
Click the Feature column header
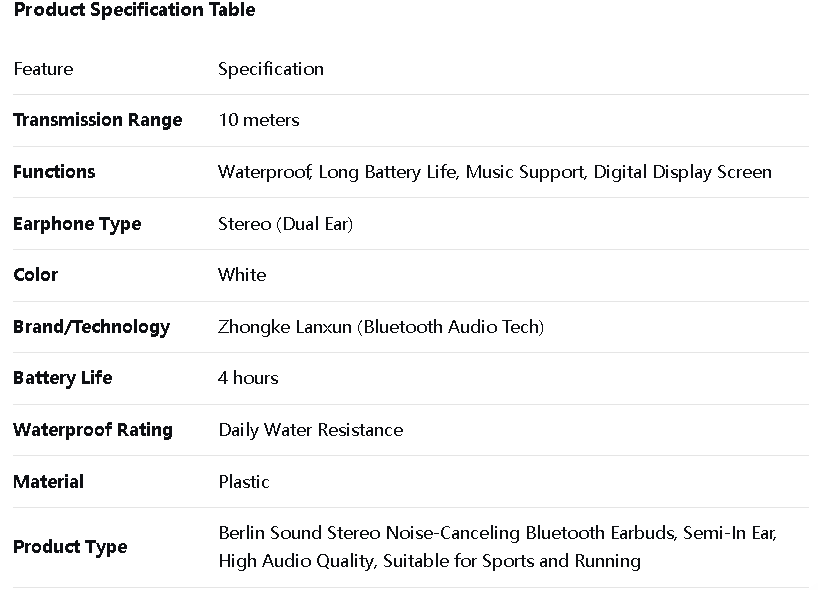(x=43, y=69)
